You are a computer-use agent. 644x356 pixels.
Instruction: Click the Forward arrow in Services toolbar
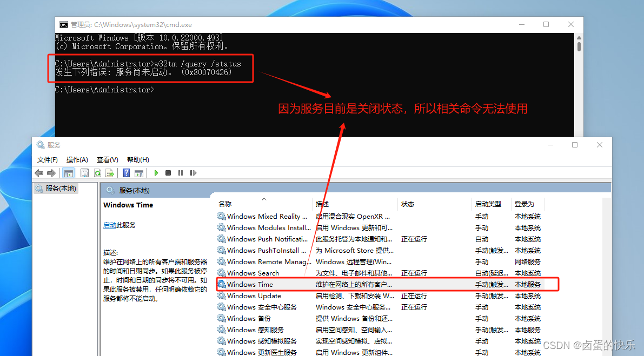click(51, 173)
